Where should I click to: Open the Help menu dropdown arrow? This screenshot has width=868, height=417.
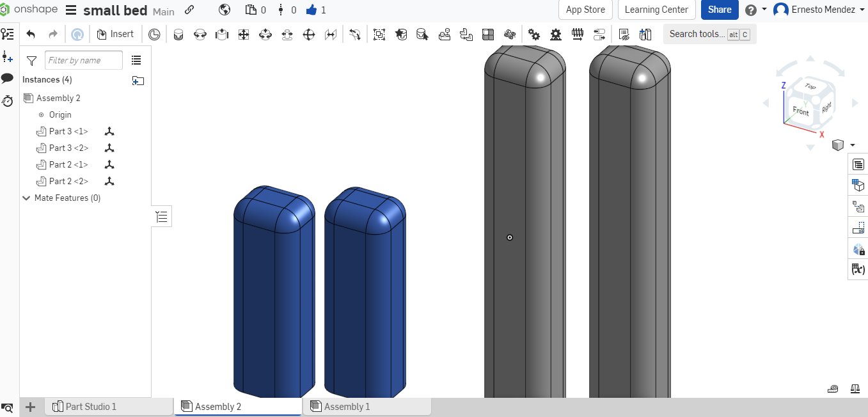point(764,10)
